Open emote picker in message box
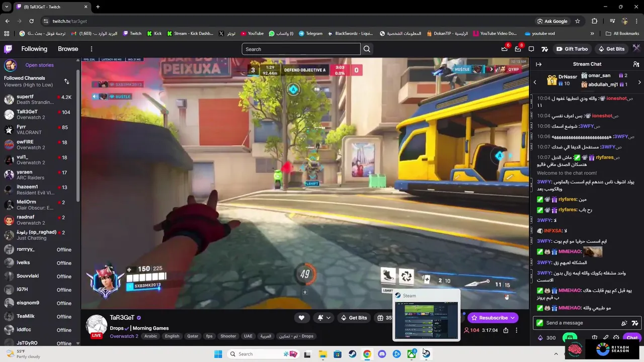This screenshot has height=362, width=644. tap(635, 323)
